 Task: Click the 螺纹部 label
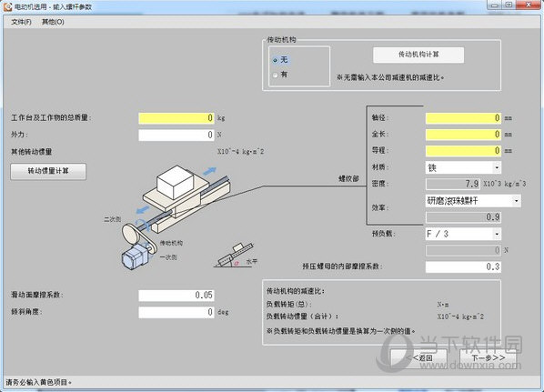[348, 178]
